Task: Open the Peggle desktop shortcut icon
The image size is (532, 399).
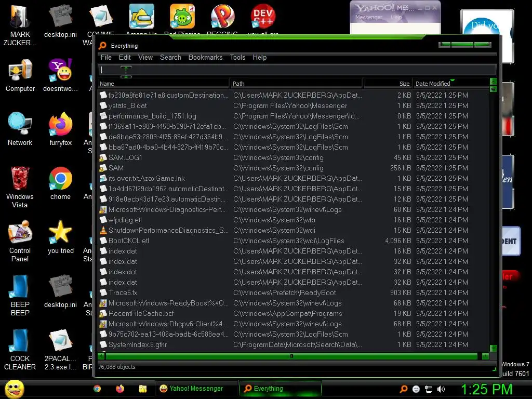Action: (x=222, y=16)
